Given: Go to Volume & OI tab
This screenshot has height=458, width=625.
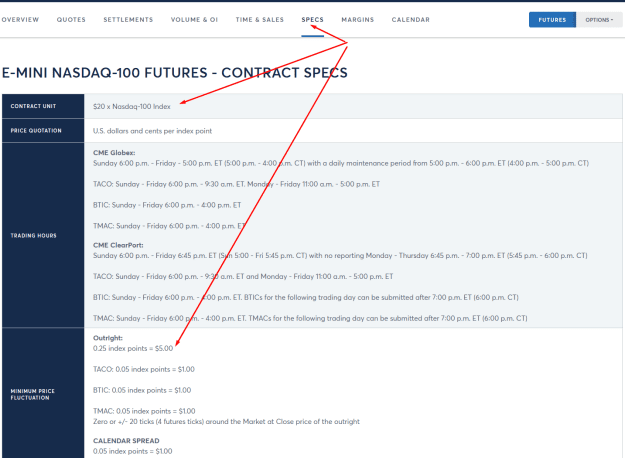Looking at the screenshot, I should [194, 20].
